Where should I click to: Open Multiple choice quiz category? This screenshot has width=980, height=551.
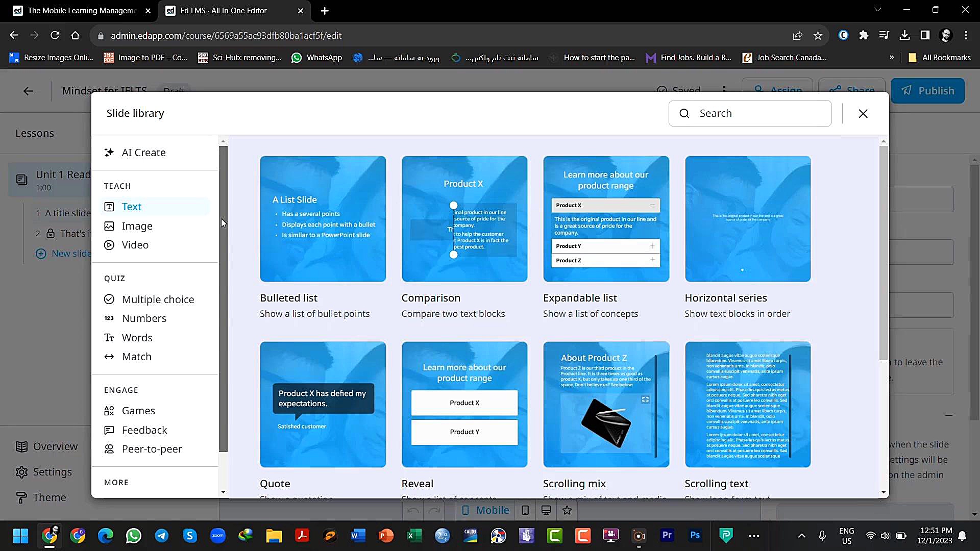149,299
